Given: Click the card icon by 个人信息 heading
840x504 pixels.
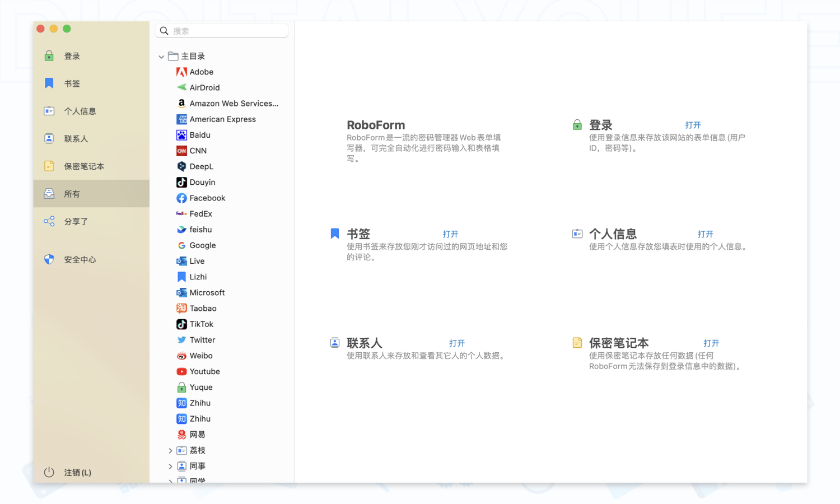Looking at the screenshot, I should pos(577,234).
